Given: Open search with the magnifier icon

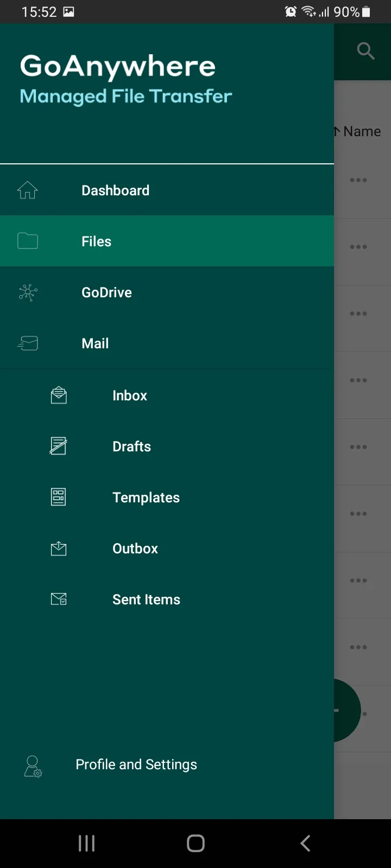Looking at the screenshot, I should (x=366, y=51).
